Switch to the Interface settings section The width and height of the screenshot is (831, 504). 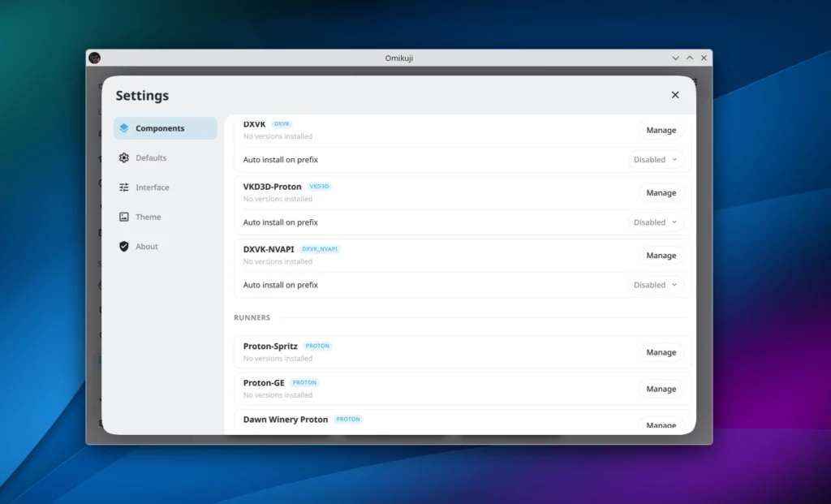pos(165,187)
